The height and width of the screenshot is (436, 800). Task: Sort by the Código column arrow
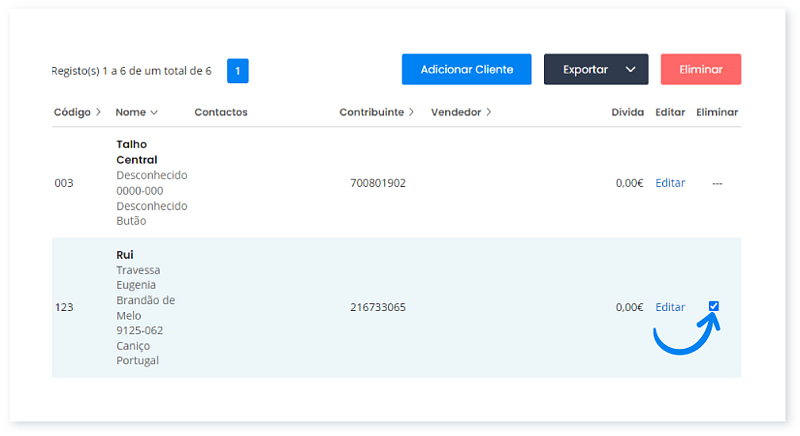coord(97,112)
